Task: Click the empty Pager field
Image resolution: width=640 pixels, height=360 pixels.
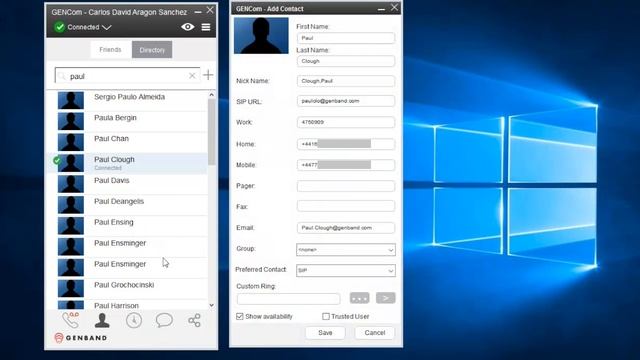Action: pos(346,186)
